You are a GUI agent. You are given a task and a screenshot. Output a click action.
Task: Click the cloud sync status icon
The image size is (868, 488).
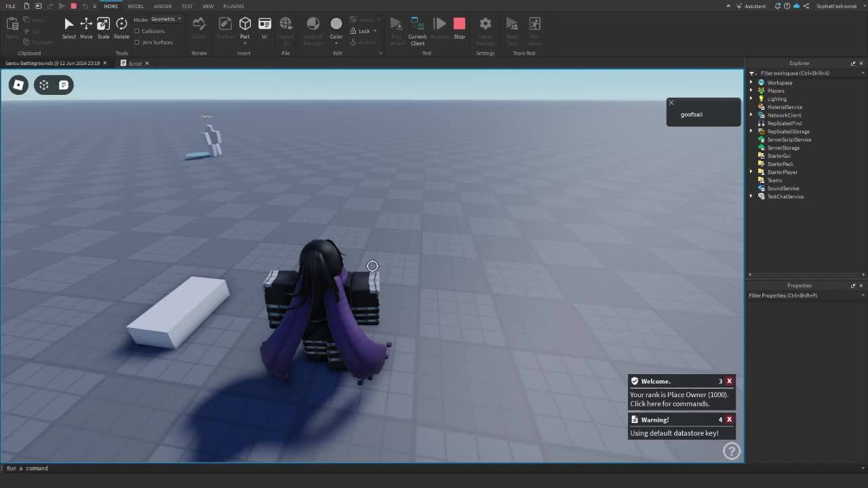[x=797, y=6]
